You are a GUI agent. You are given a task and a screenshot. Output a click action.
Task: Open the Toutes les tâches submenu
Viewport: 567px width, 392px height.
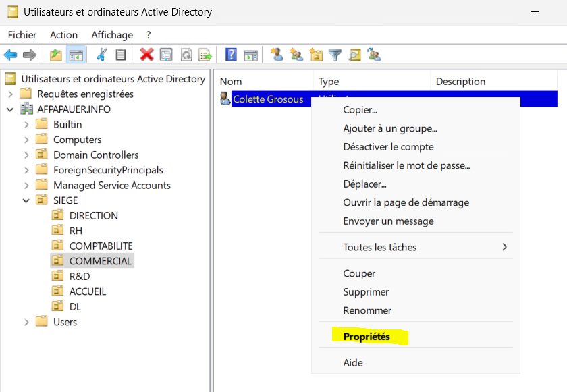416,247
